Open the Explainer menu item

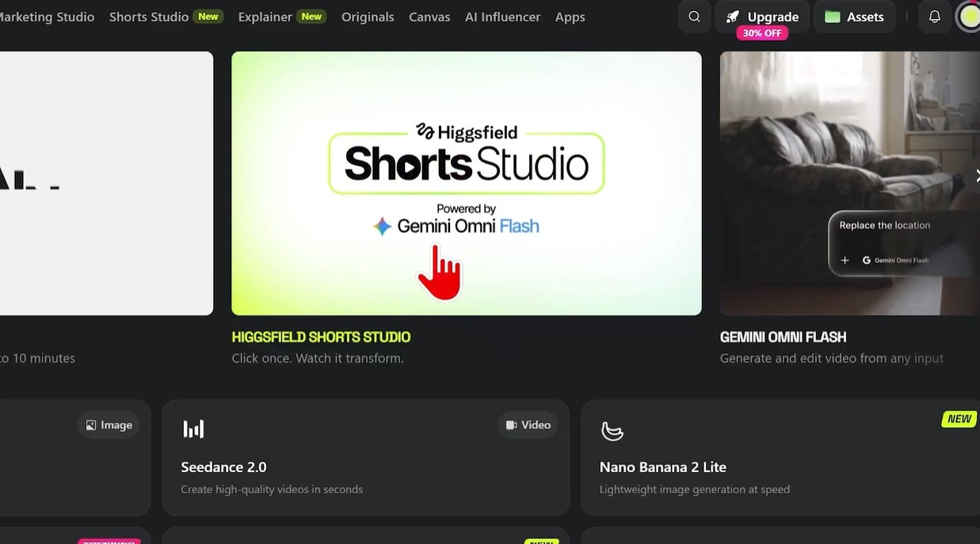(x=265, y=17)
